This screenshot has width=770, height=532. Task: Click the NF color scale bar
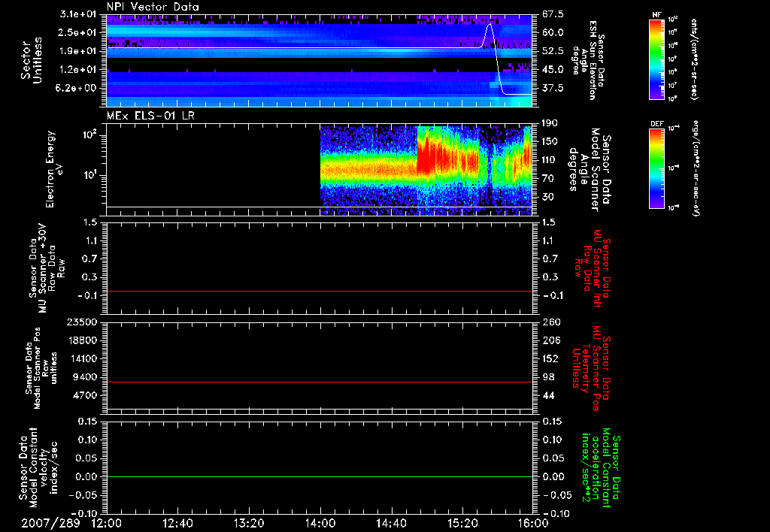[657, 59]
